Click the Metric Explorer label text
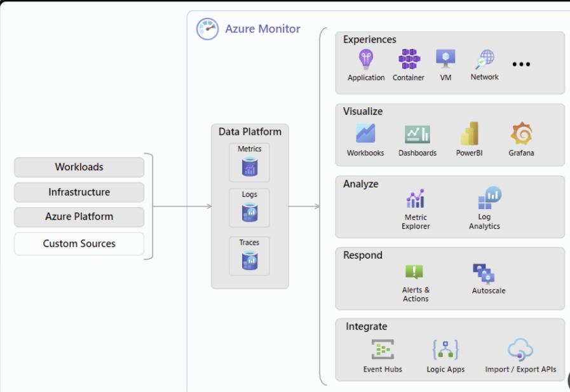 pos(416,222)
